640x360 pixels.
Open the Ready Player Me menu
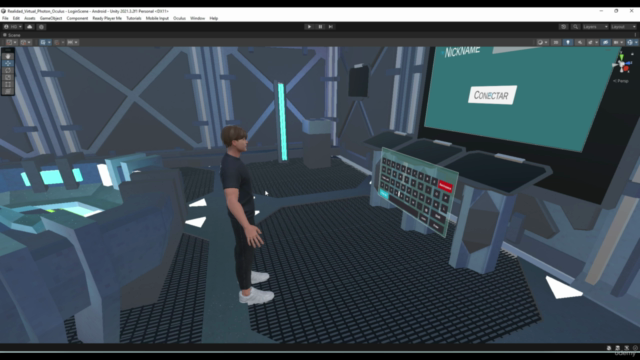(107, 18)
